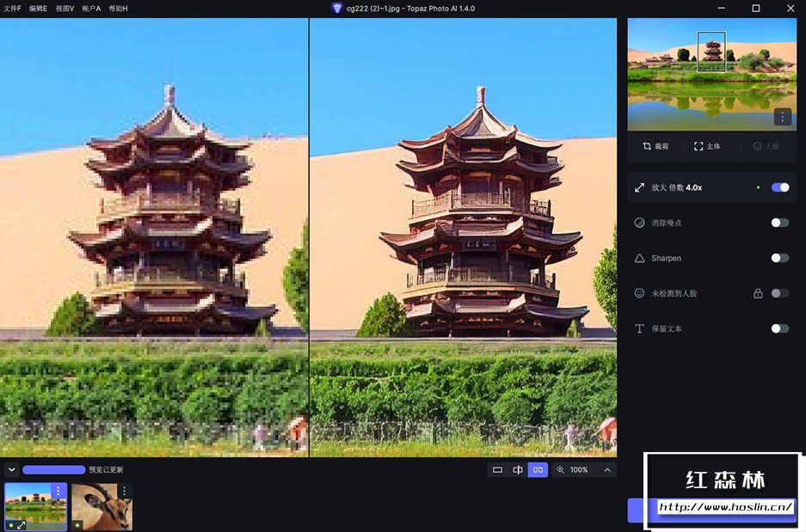Screen dimensions: 806x532
Task: Click the zoom magnifier 100% control
Action: [x=573, y=469]
